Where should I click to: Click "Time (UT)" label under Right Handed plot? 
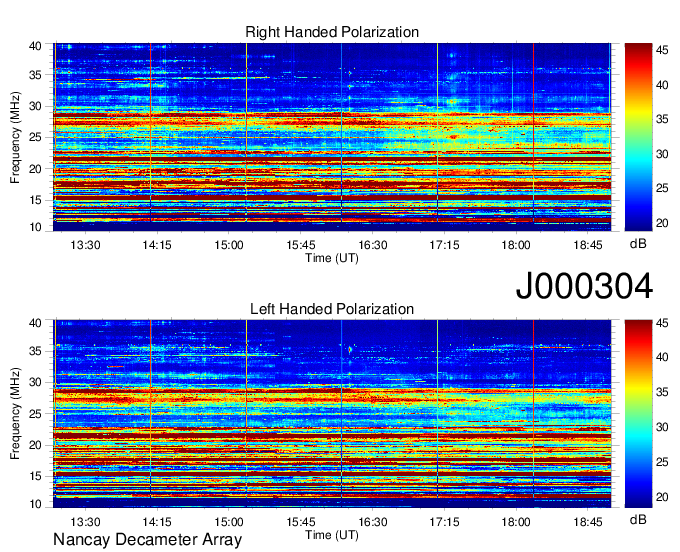[332, 258]
